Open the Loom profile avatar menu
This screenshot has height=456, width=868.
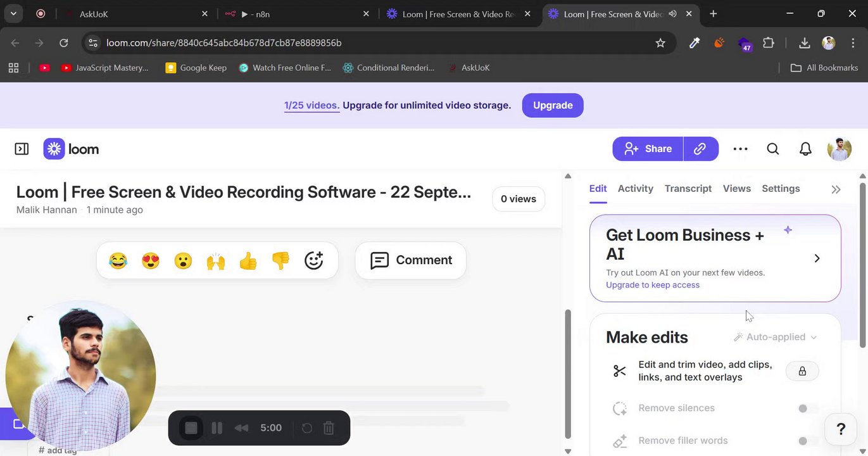click(x=840, y=149)
